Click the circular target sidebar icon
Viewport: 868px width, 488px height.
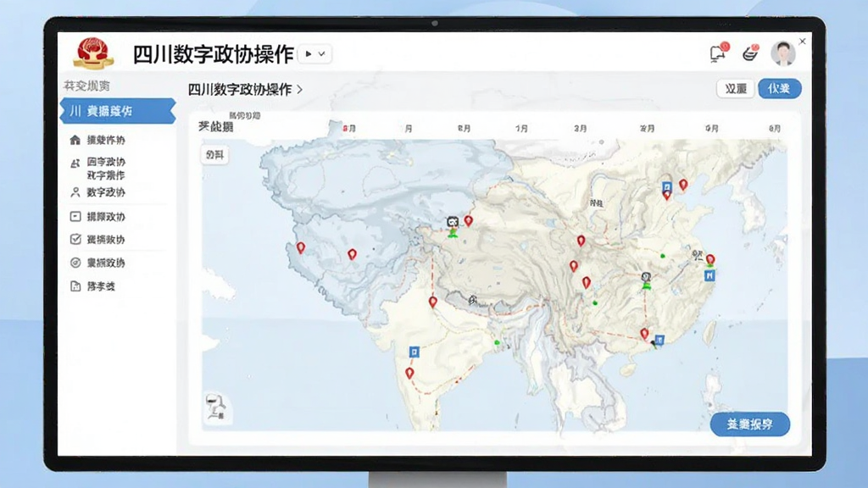tap(75, 263)
